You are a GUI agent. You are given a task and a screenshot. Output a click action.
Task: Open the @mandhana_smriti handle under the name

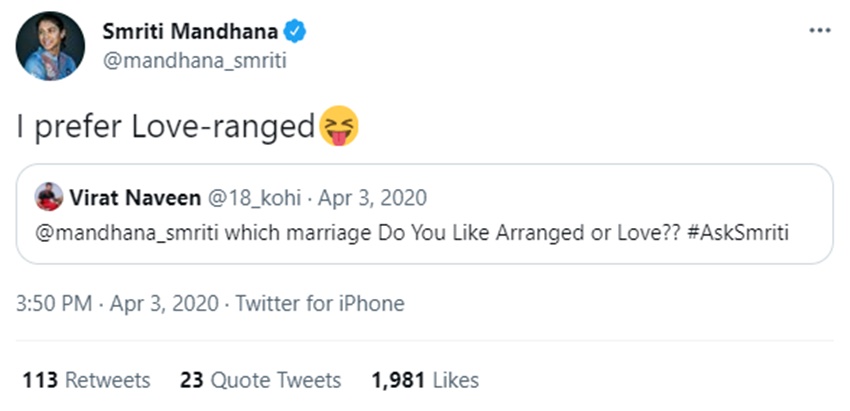pos(195,60)
